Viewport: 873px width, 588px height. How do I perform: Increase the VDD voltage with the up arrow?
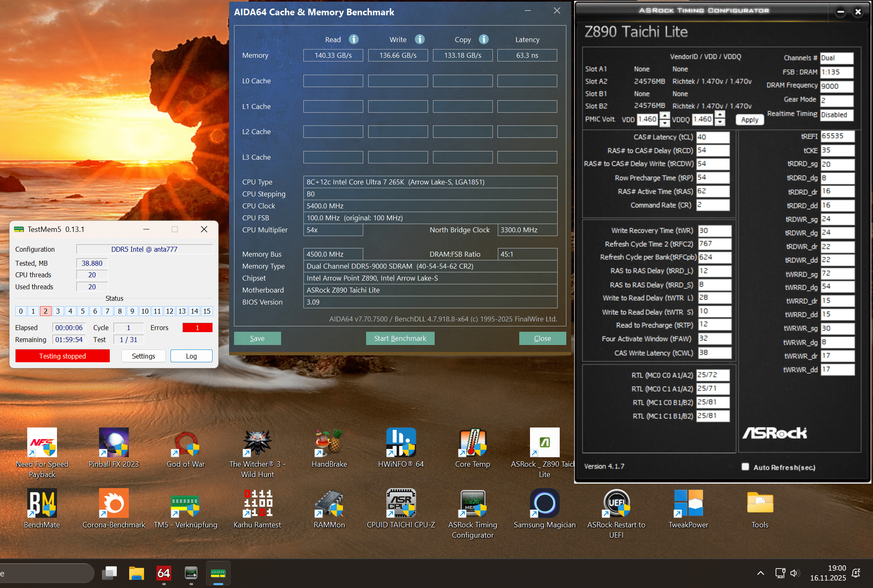tap(665, 116)
